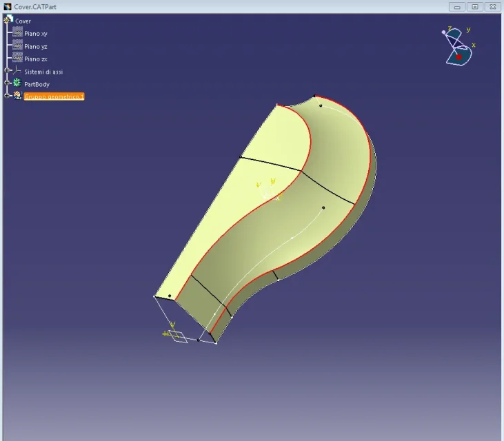Click the compass x axis label
504x441 pixels.
(473, 45)
